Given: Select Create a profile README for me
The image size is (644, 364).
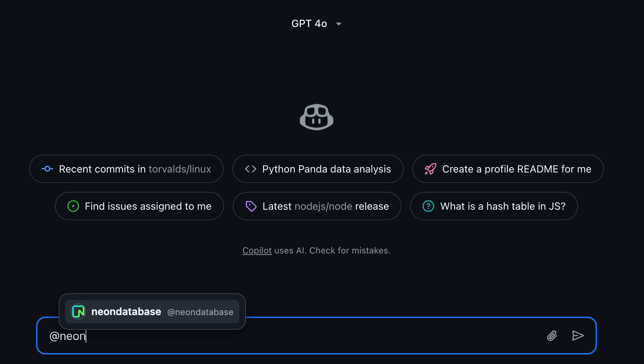Looking at the screenshot, I should 517,169.
